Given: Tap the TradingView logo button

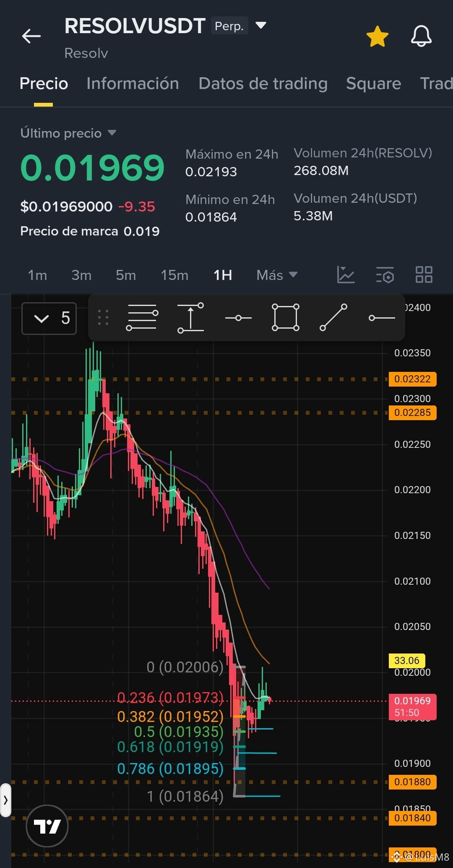Looking at the screenshot, I should pos(47,826).
